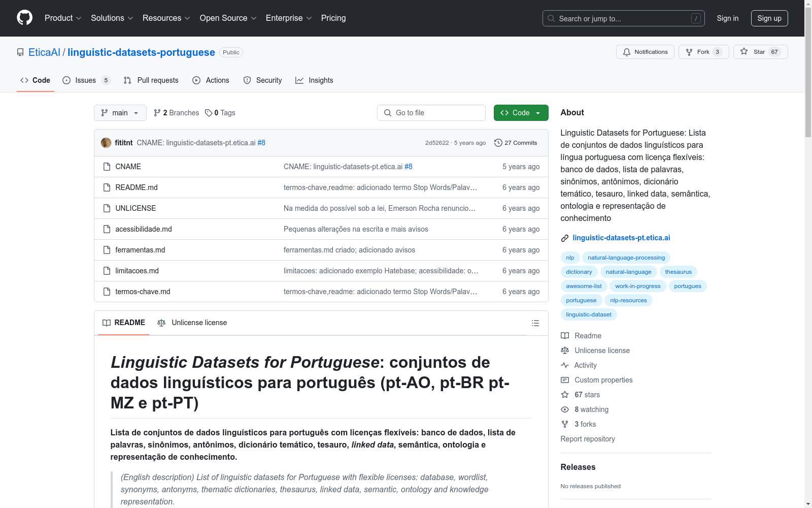The image size is (812, 508).
Task: Click the work-in-progress topic tag
Action: click(x=638, y=286)
